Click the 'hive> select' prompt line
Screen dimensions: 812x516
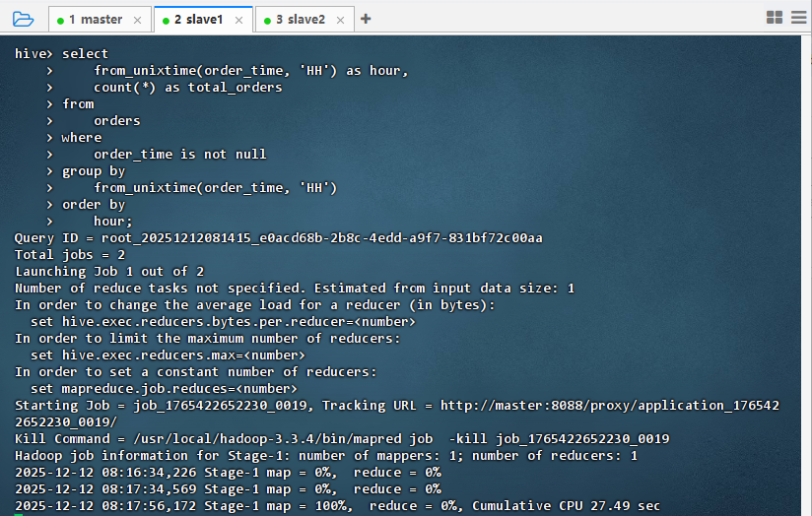point(62,54)
